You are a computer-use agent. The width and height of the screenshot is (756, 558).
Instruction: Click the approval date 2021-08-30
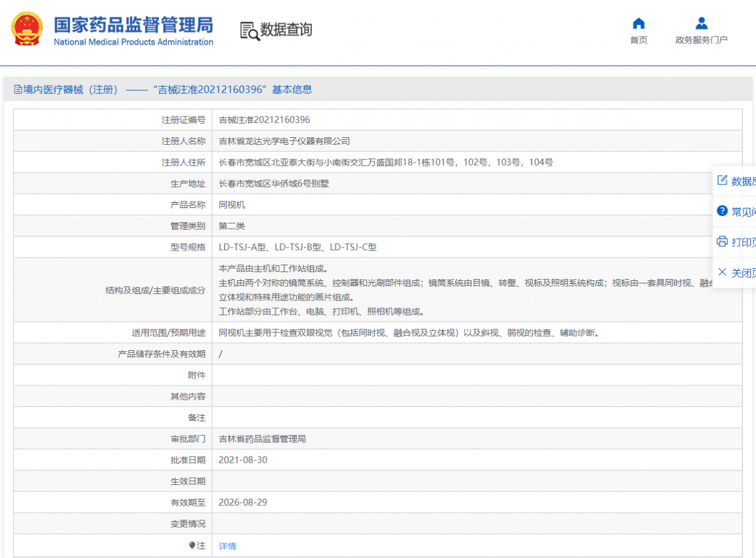[243, 460]
